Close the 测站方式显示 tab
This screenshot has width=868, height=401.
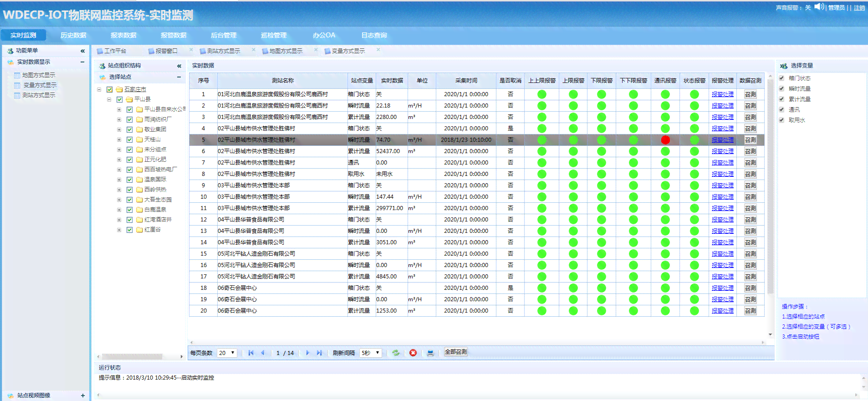click(254, 50)
